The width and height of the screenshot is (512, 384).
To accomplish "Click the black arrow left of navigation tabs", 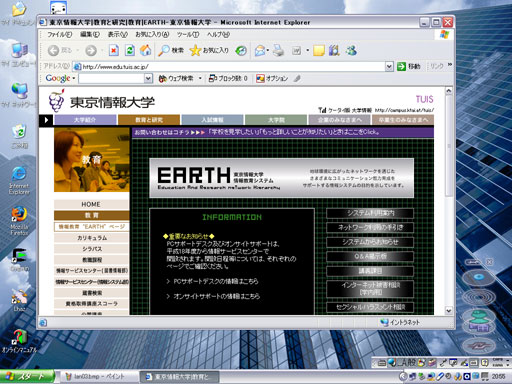I will pyautogui.click(x=46, y=120).
